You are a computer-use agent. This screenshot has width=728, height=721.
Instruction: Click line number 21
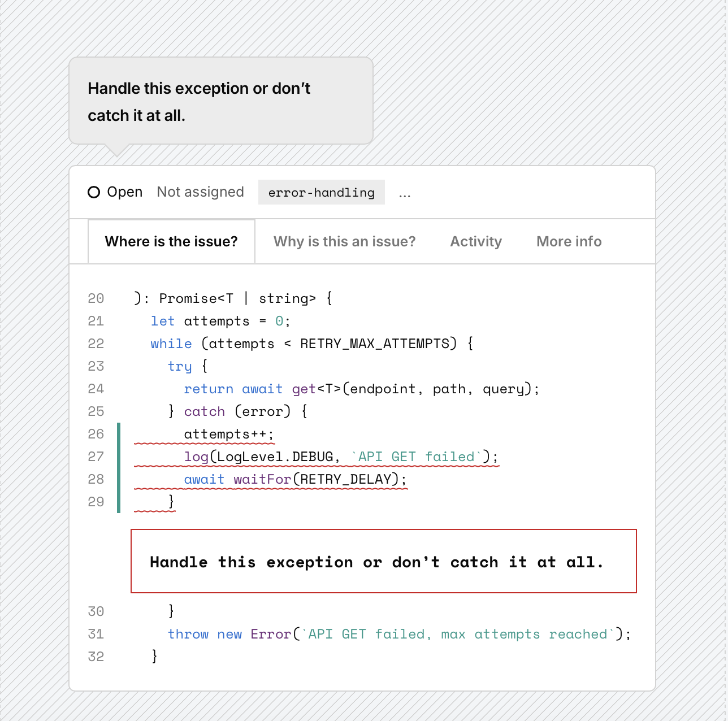96,321
